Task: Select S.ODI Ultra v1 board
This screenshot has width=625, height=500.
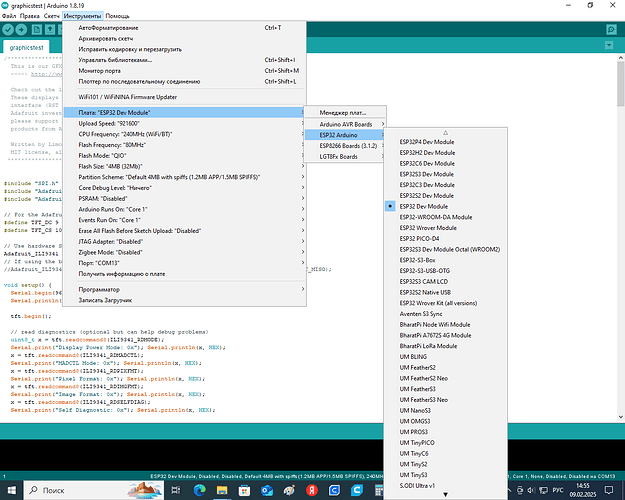Action: coord(445,486)
